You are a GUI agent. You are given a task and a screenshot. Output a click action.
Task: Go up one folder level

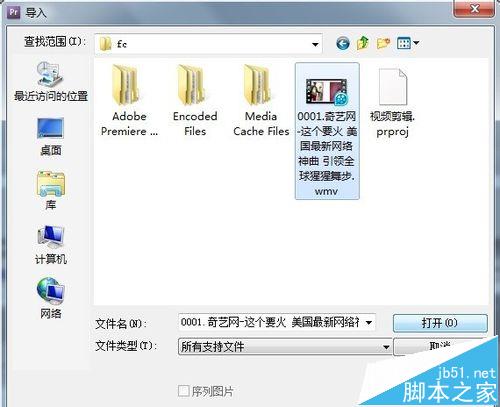pos(363,43)
